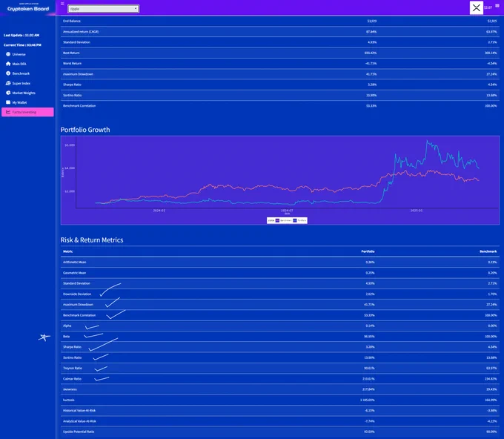Toggle Portfolio series in chart legend
This screenshot has height=439, width=504.
coord(299,220)
